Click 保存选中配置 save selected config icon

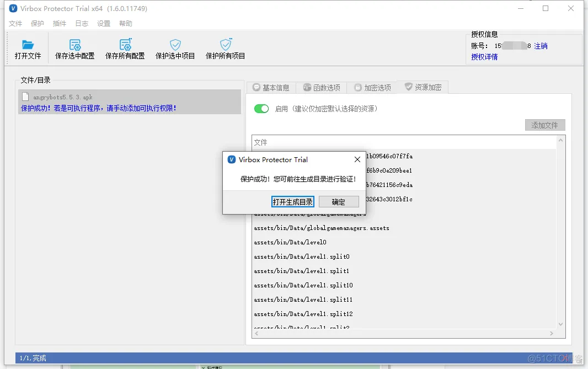(x=75, y=45)
